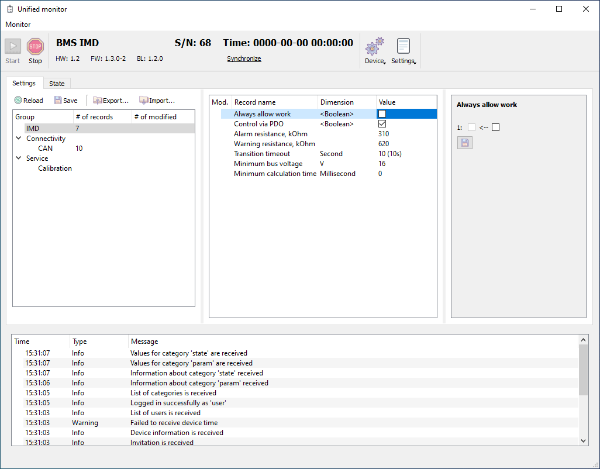
Task: Click the Save floppy icon in settings toolbar
Action: click(x=58, y=100)
